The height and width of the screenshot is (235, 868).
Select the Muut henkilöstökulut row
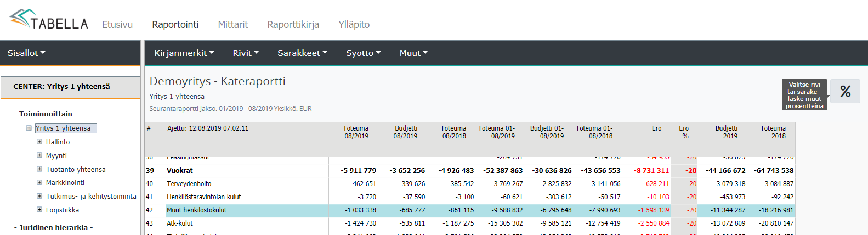coord(197,210)
